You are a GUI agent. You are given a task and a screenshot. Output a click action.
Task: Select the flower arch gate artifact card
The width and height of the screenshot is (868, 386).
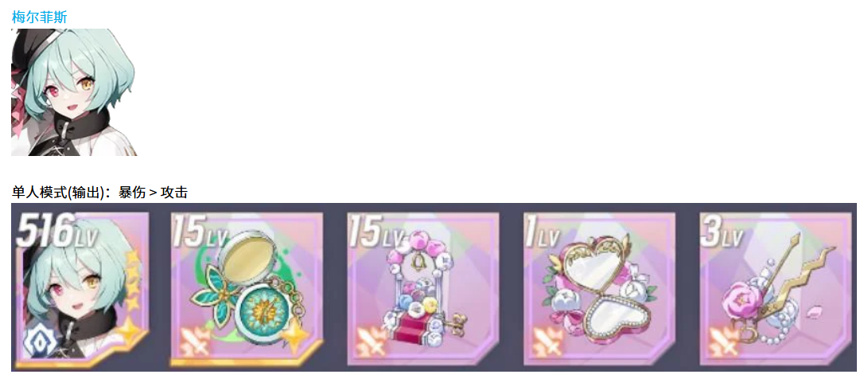[x=423, y=290]
